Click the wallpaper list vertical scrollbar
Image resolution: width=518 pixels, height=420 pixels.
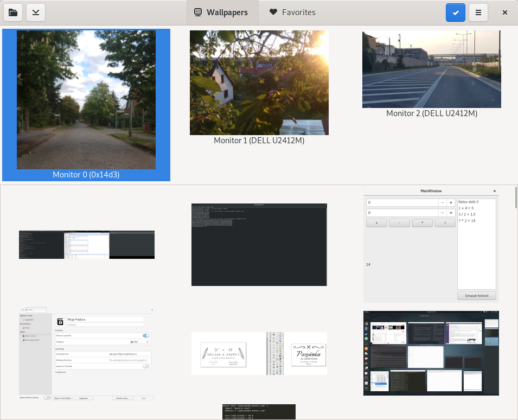pyautogui.click(x=515, y=198)
